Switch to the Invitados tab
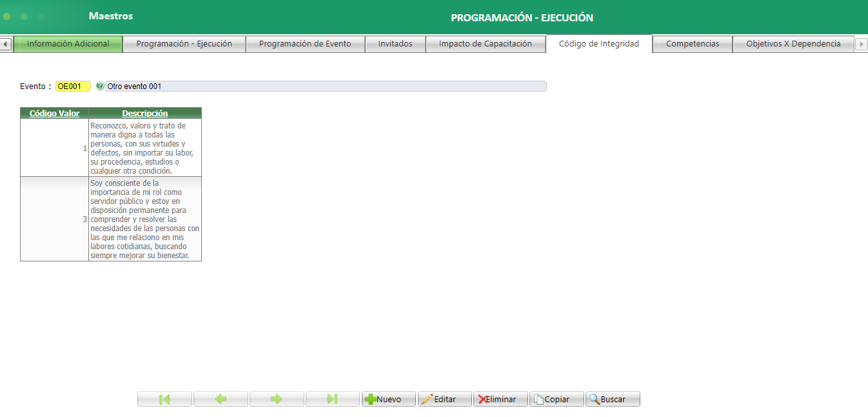This screenshot has width=868, height=417. pyautogui.click(x=395, y=43)
